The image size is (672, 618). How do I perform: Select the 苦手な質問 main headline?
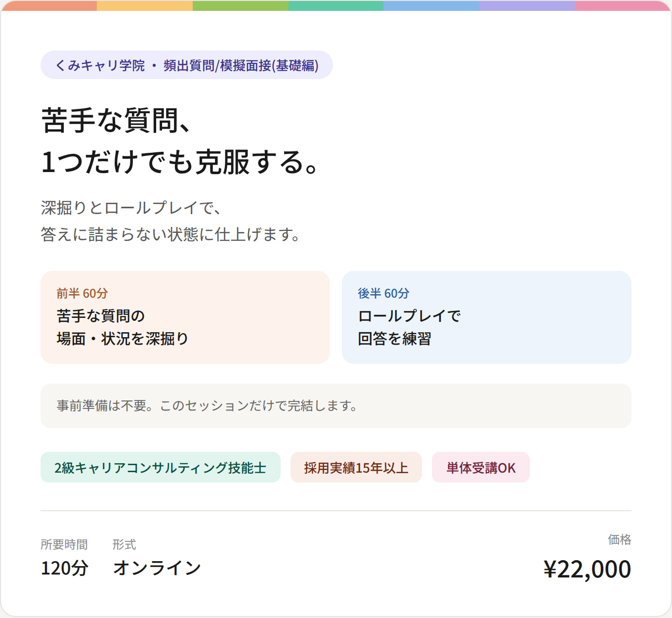click(181, 141)
